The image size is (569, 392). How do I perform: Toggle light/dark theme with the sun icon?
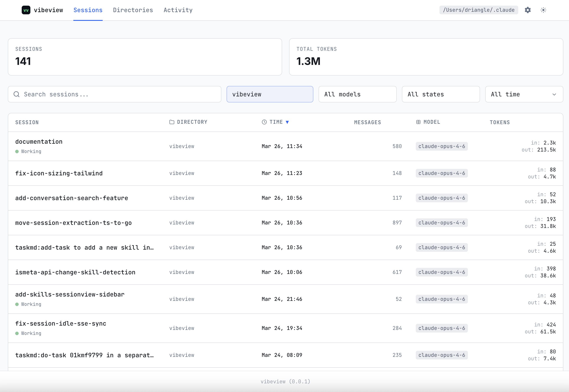click(543, 10)
